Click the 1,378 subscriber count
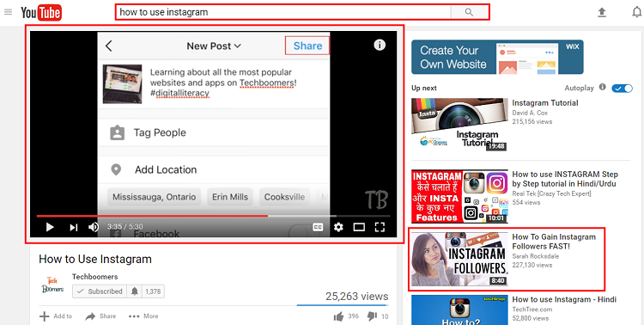 [x=153, y=291]
